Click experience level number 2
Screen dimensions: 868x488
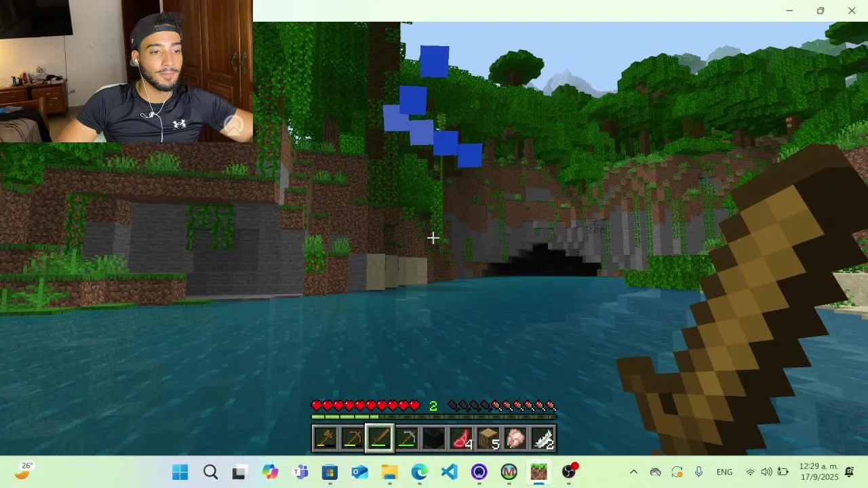point(434,406)
